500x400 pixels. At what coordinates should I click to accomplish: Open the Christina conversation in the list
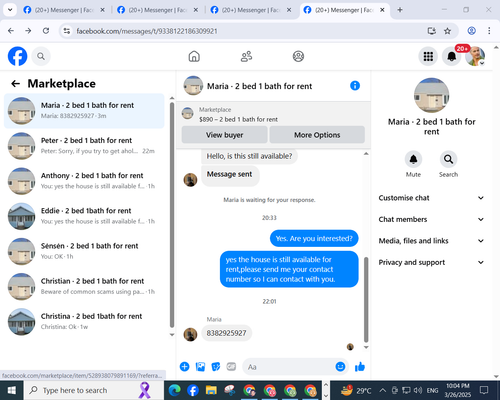click(x=84, y=322)
